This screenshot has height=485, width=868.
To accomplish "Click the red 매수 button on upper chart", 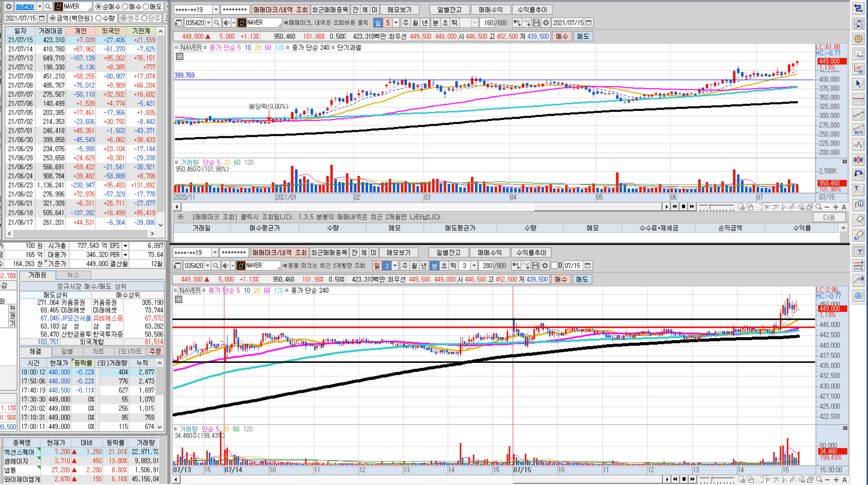I will [x=562, y=37].
